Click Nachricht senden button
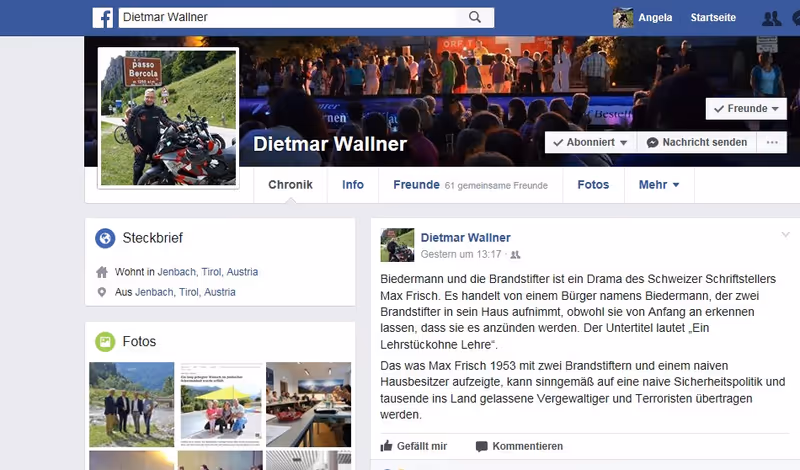The width and height of the screenshot is (800, 470). click(697, 142)
